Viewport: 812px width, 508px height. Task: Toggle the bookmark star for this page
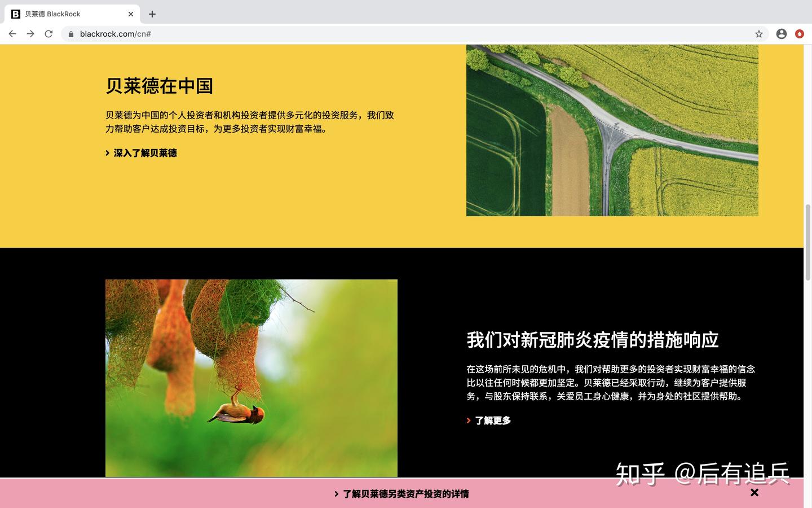[x=759, y=34]
